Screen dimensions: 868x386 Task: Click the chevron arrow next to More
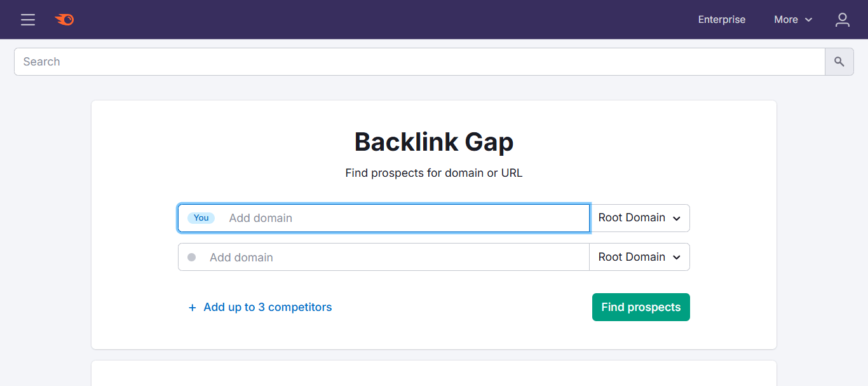pos(808,20)
